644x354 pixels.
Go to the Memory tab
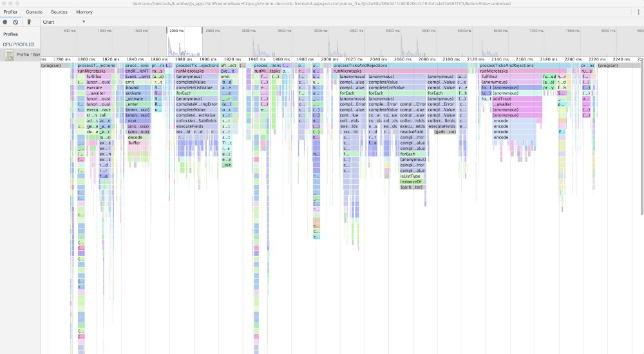pyautogui.click(x=84, y=12)
